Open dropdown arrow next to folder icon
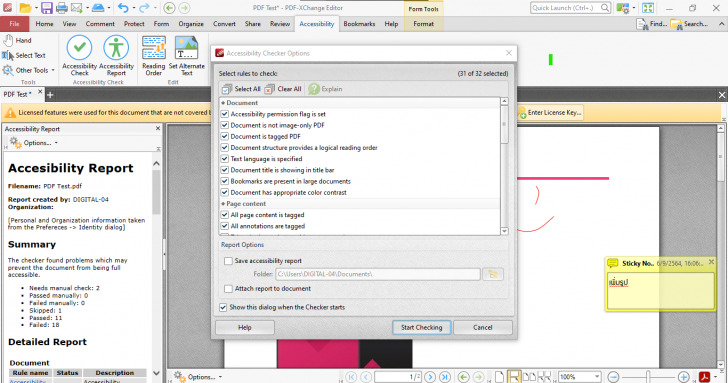 (36, 8)
